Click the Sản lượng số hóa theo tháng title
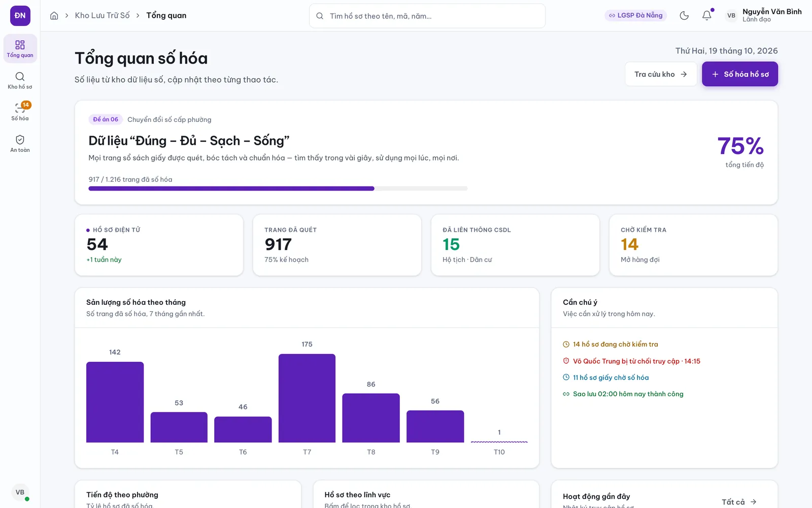 136,302
